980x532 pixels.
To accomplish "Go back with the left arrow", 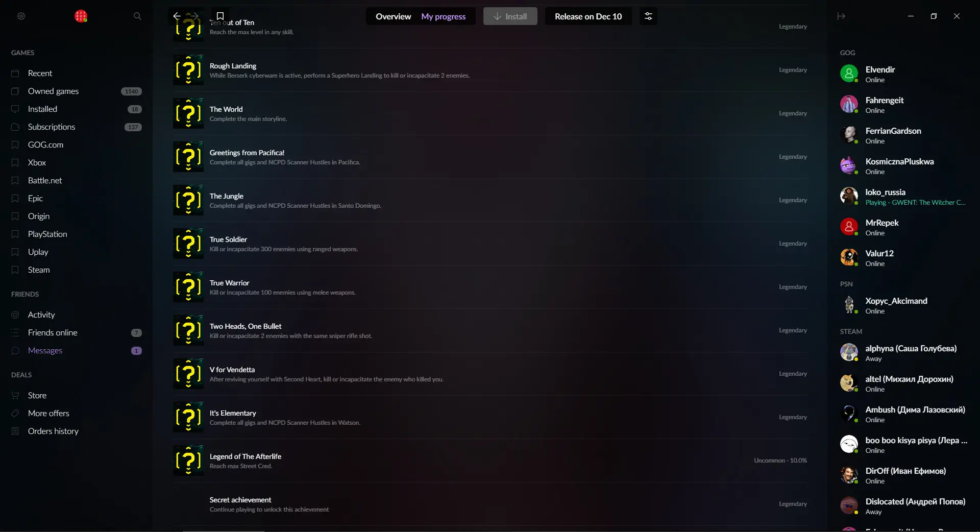I will tap(177, 16).
